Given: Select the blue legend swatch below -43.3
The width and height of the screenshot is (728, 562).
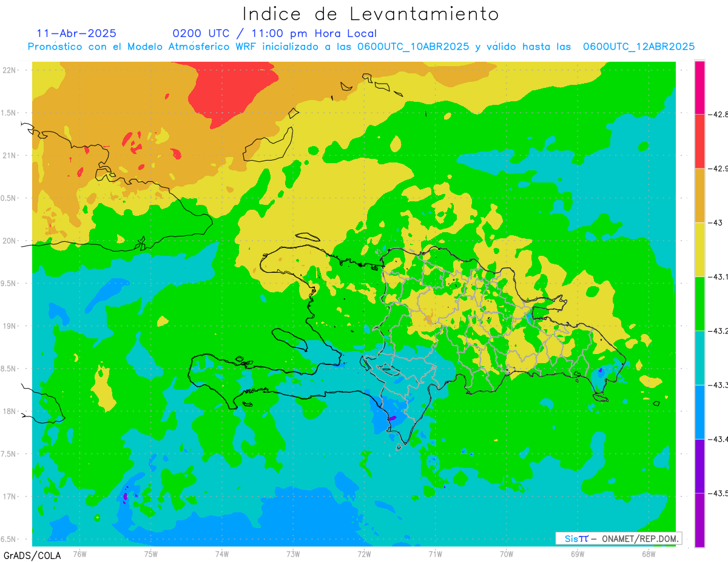Looking at the screenshot, I should (x=699, y=412).
